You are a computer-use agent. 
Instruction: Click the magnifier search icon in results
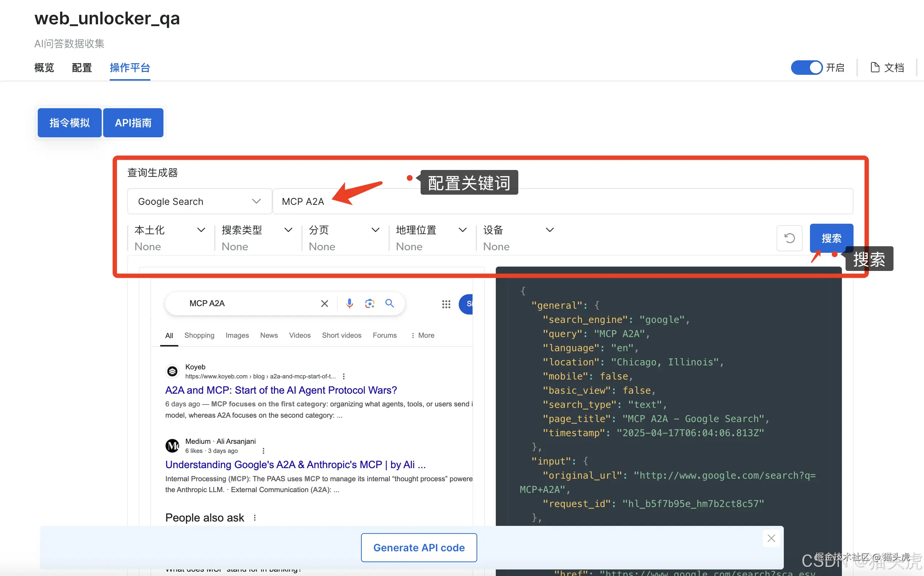pos(389,303)
